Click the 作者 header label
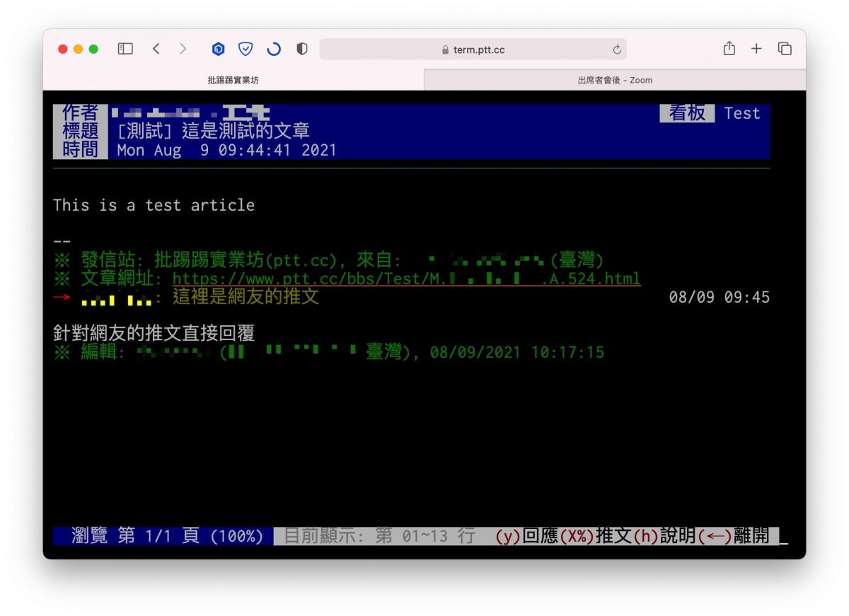The height and width of the screenshot is (616, 849). tap(81, 113)
